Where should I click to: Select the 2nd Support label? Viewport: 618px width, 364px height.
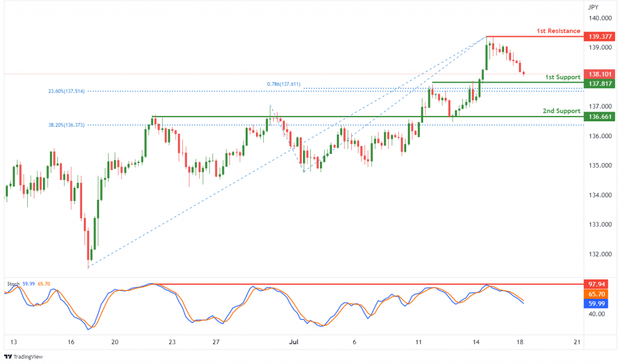(561, 111)
